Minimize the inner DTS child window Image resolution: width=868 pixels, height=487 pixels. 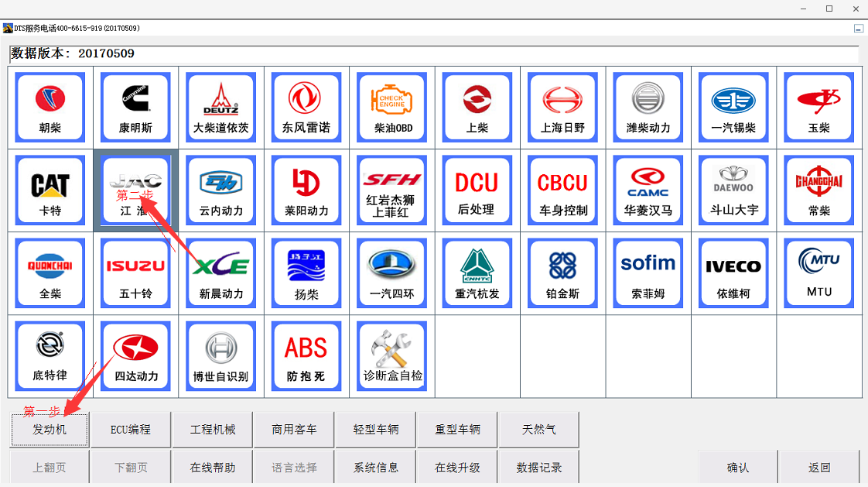[x=859, y=28]
